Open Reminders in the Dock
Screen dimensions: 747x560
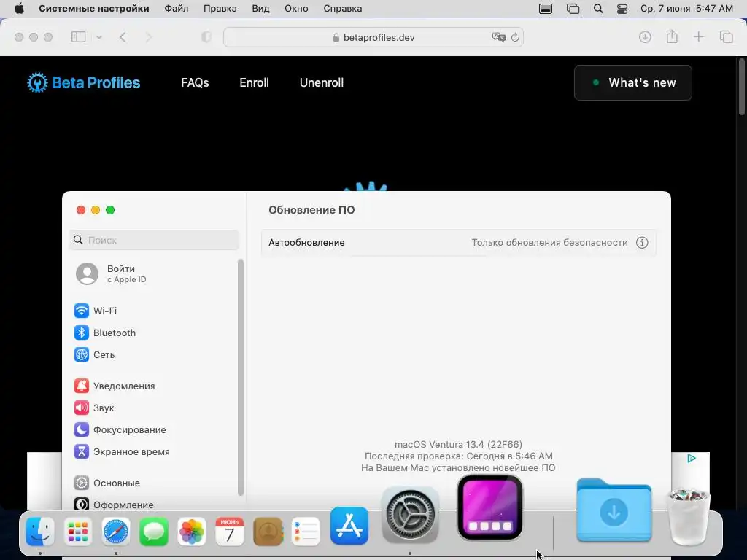tap(306, 531)
